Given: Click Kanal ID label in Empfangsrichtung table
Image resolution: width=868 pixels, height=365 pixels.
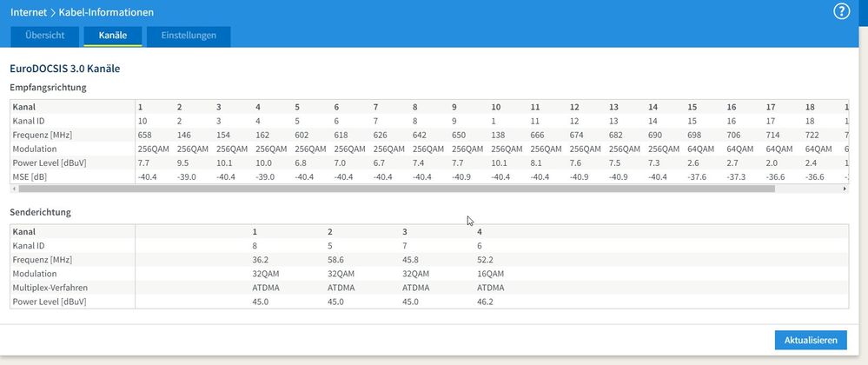Looking at the screenshot, I should tap(28, 120).
